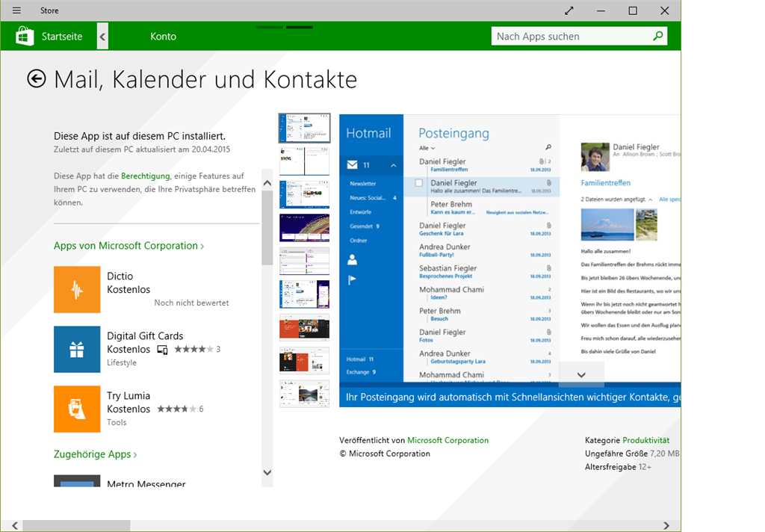Click the down arrow of left panel scrollbar
Image resolution: width=765 pixels, height=532 pixels.
(x=267, y=472)
